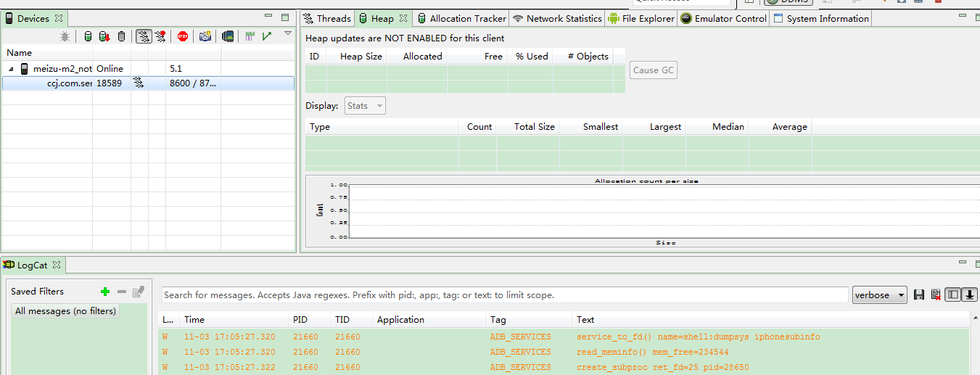
Task: Close the Devices tab
Action: [x=59, y=18]
